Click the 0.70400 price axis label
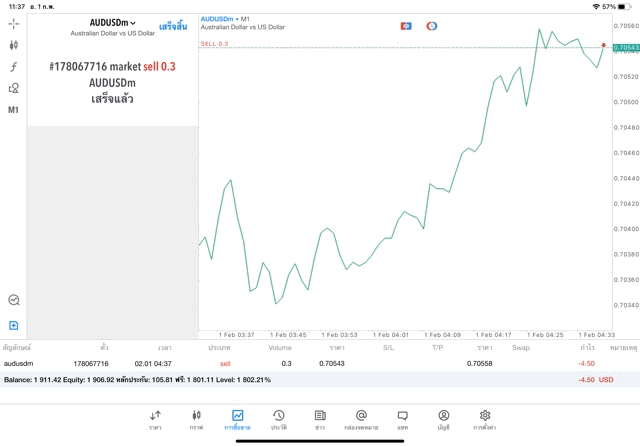Image resolution: width=640 pixels, height=447 pixels. (626, 229)
